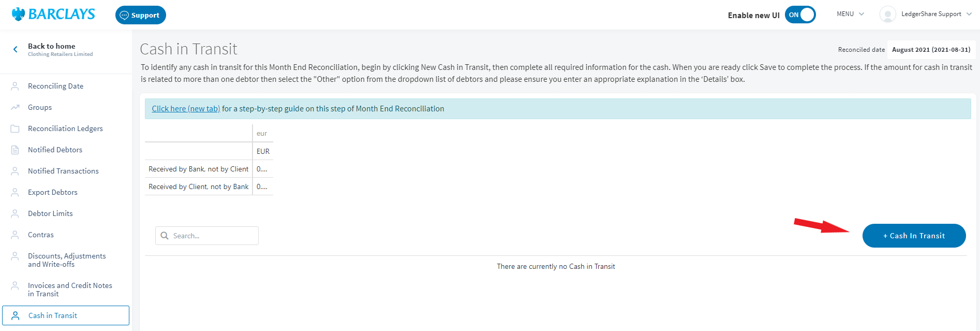Open the LedgerShare Support account dropdown

coord(931,14)
